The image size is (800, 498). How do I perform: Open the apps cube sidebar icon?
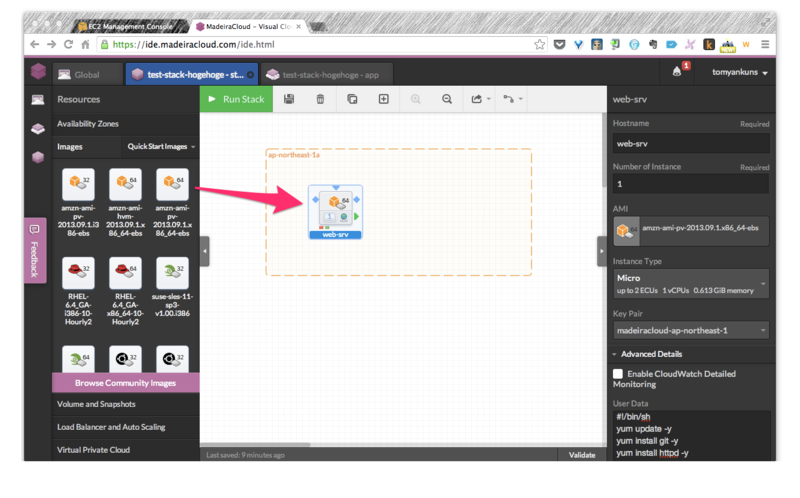point(38,157)
